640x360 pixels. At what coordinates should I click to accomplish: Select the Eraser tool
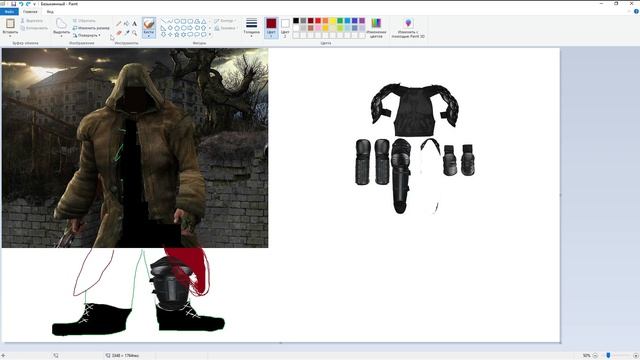(119, 33)
